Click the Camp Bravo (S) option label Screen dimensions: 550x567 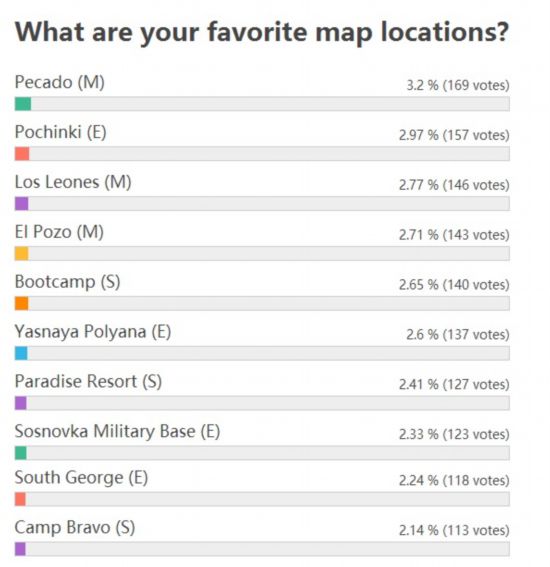point(75,528)
